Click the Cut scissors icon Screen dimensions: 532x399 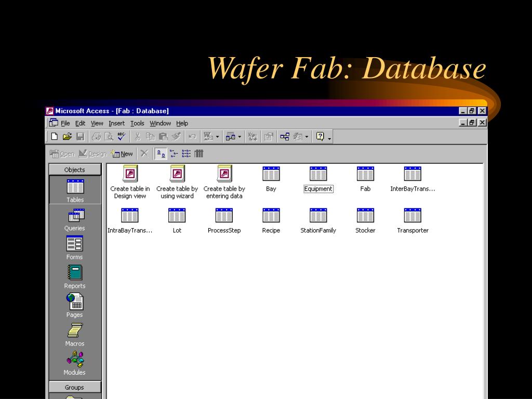pos(137,137)
